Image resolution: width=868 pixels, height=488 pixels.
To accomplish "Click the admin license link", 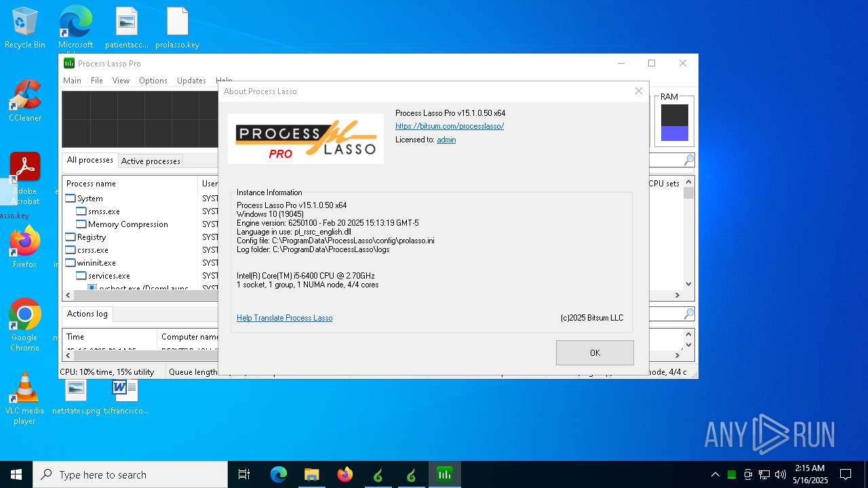I will [446, 140].
